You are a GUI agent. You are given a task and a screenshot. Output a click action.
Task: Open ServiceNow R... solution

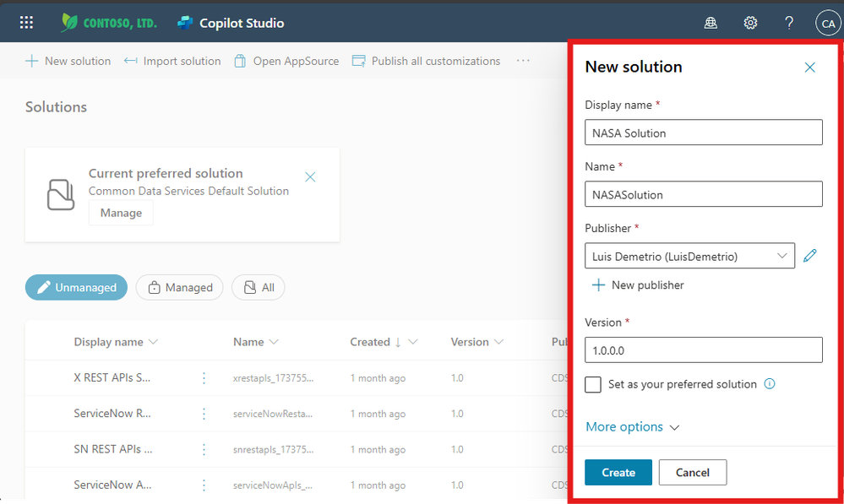pos(112,413)
